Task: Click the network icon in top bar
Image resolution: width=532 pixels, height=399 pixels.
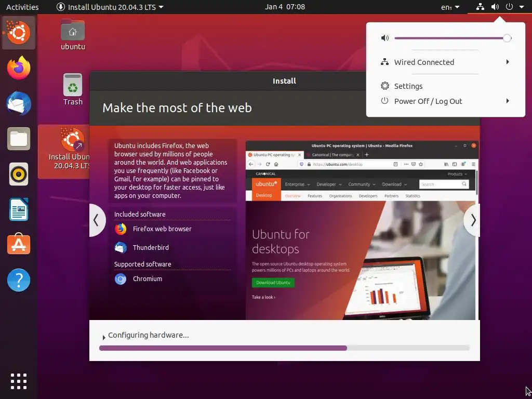Action: [480, 7]
